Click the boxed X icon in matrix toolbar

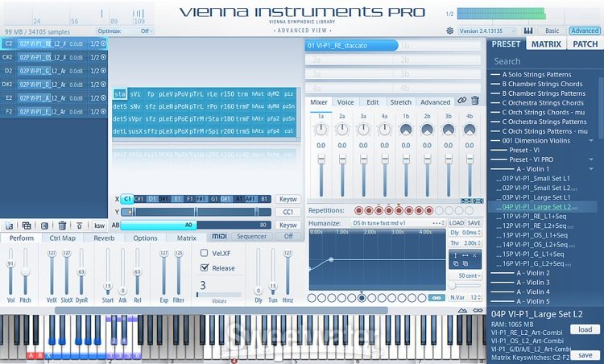(44, 225)
